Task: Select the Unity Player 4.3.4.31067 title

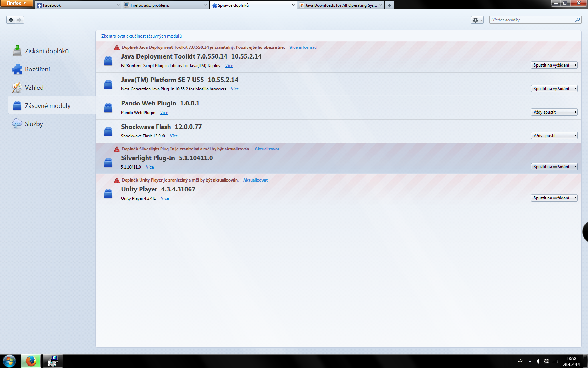Action: [x=158, y=189]
